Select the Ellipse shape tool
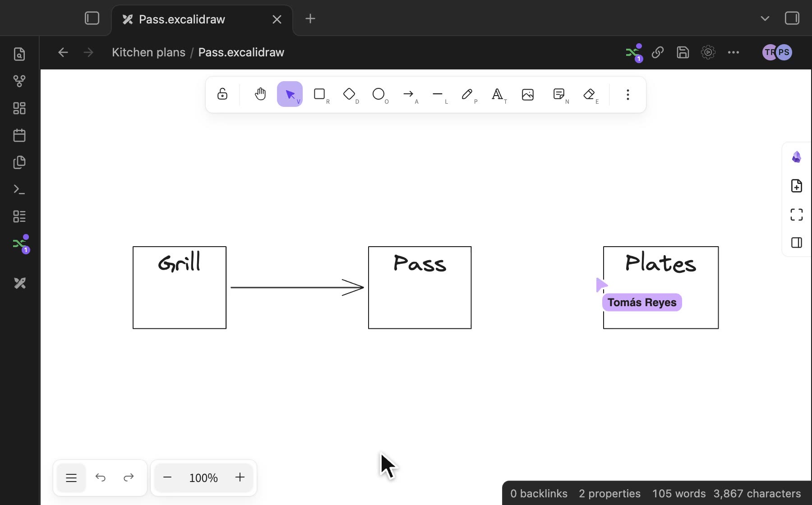The height and width of the screenshot is (505, 812). 378,94
